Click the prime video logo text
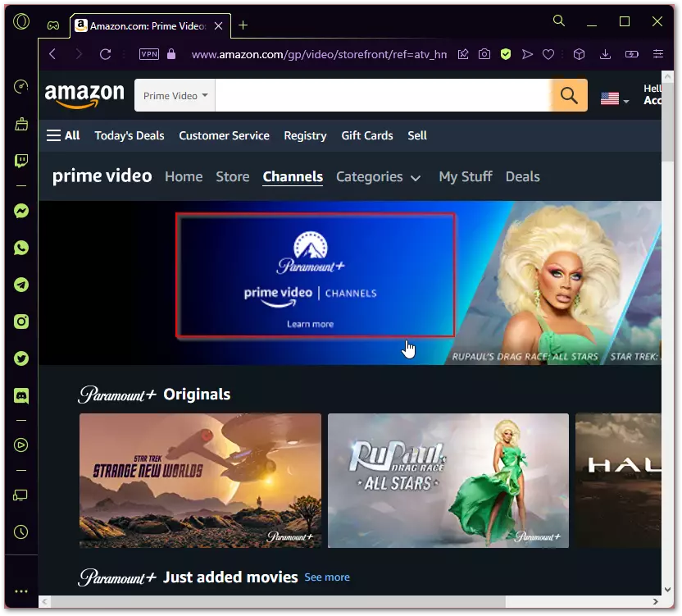Viewport: 682px width, 616px height. 102,176
